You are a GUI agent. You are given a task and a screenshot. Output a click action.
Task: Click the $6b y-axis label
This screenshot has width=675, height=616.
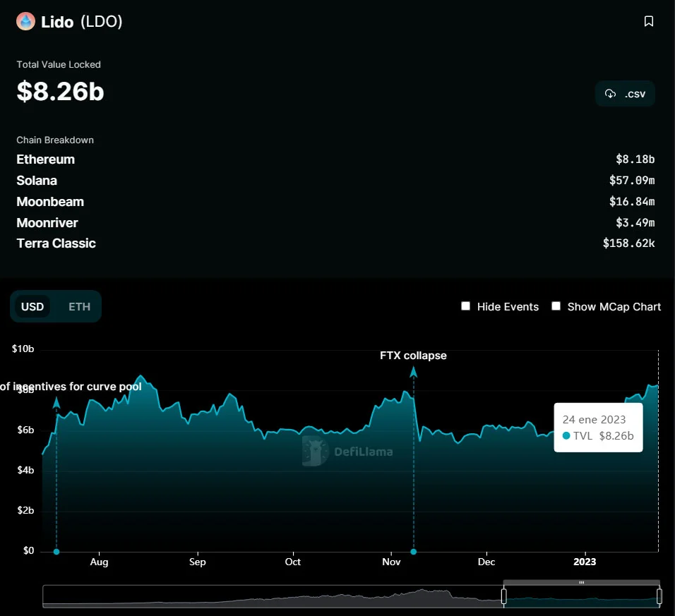[25, 430]
